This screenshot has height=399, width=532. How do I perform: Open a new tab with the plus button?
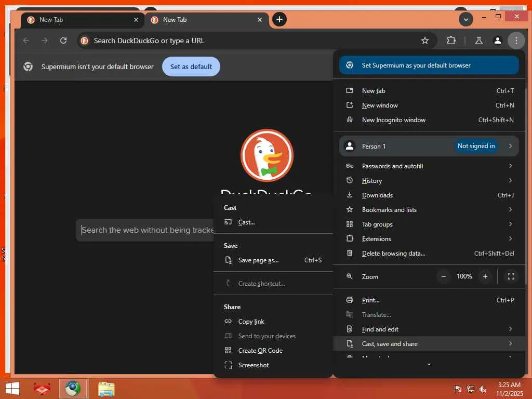279,19
